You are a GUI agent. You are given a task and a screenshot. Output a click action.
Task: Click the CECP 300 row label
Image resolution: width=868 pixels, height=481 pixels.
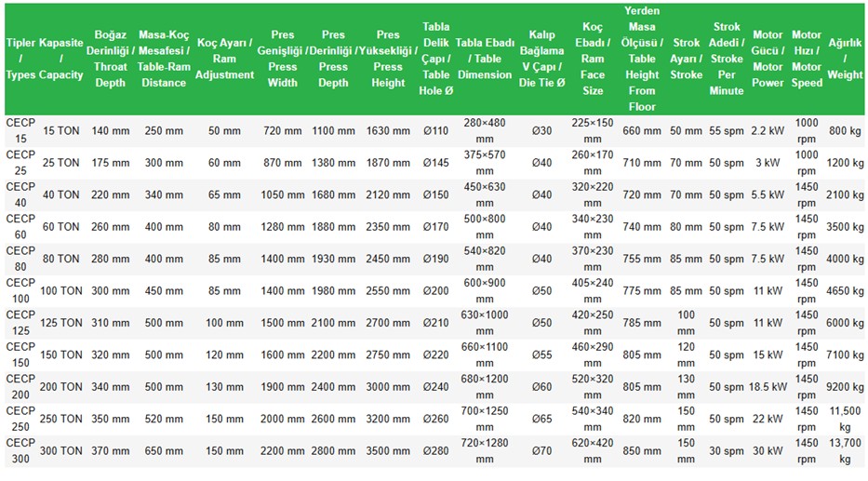pyautogui.click(x=20, y=452)
